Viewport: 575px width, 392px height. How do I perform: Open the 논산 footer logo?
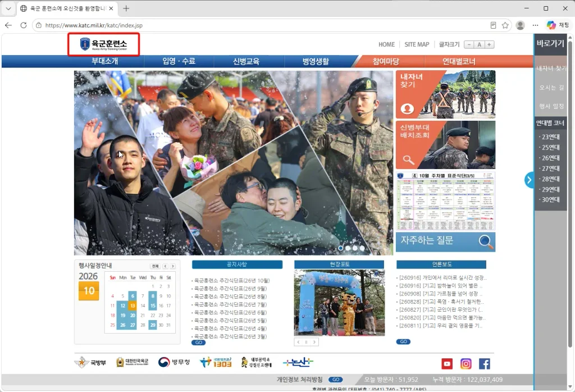[x=298, y=363]
